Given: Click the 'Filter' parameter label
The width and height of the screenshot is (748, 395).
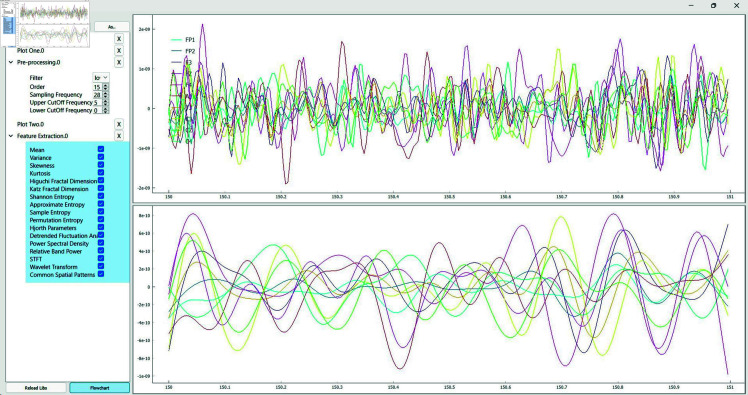Looking at the screenshot, I should pos(36,78).
